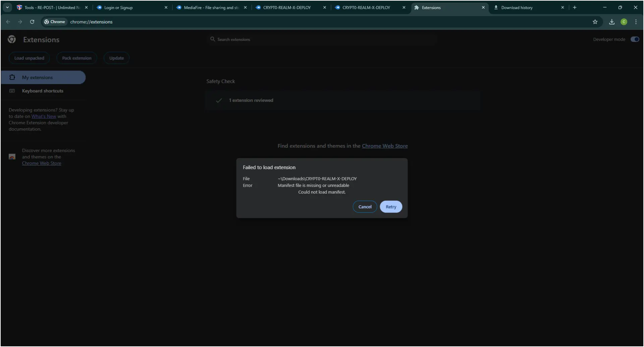Open the green profile avatar
Screen dimensions: 644x347
point(624,22)
